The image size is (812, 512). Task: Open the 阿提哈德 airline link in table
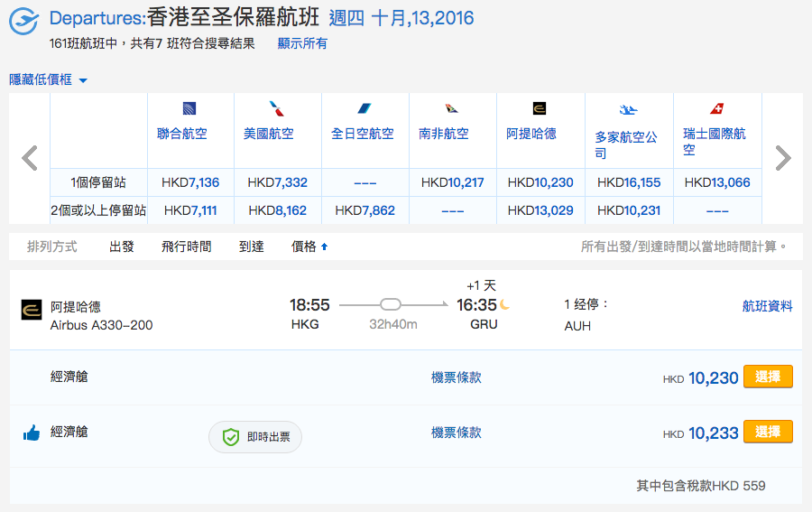click(x=531, y=134)
